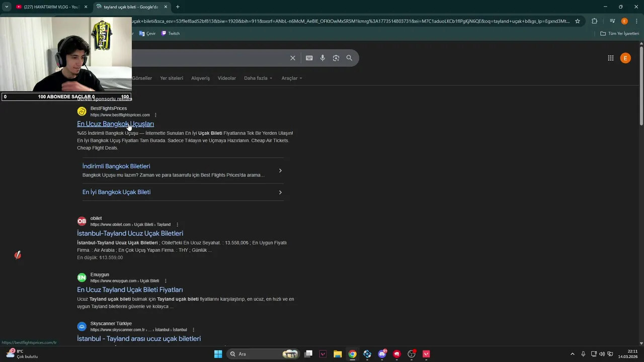Open the Tüm Yer İşaretleri folder

pos(620,34)
